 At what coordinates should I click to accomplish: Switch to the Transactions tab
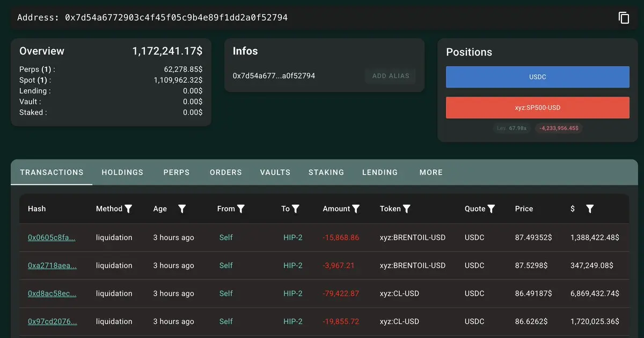(x=52, y=172)
